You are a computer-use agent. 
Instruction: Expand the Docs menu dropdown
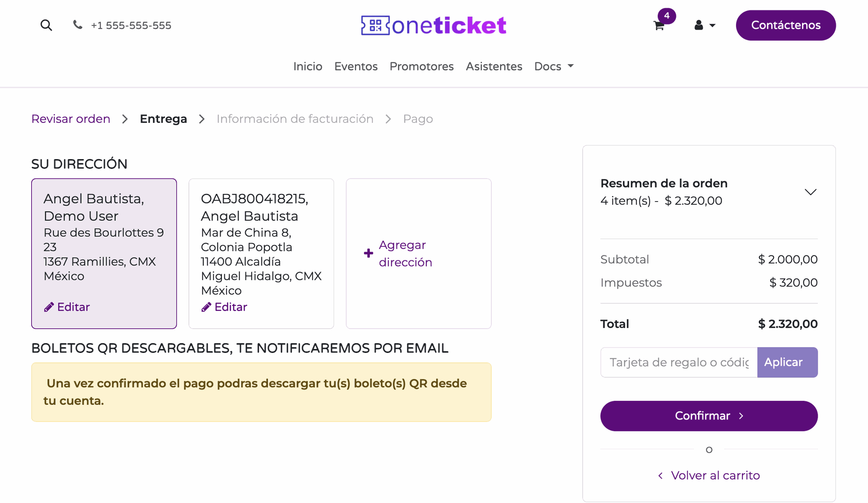[x=554, y=66]
